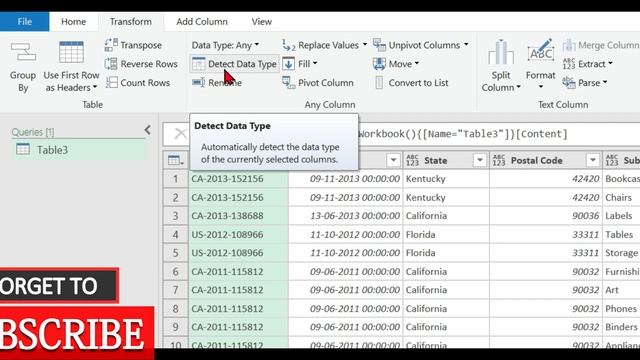Screen dimensions: 640x360
Task: Switch to the Add Column tab
Action: pyautogui.click(x=202, y=21)
